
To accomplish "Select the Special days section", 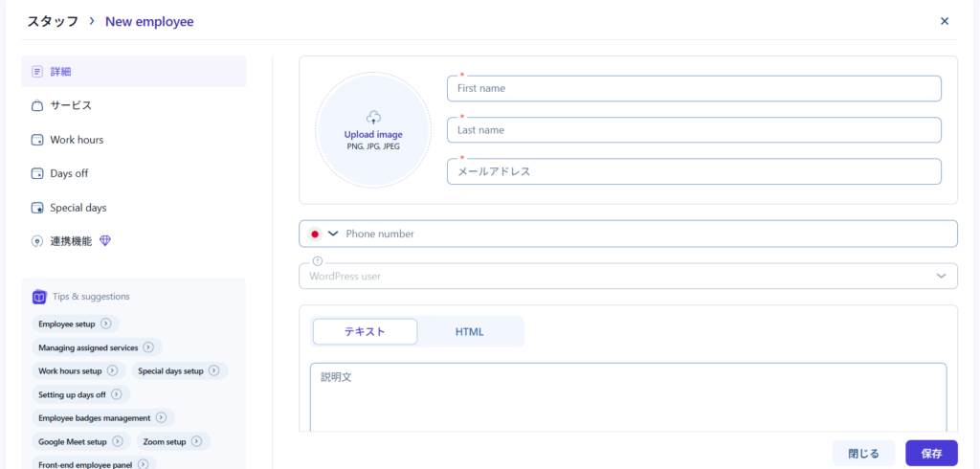I will pos(78,208).
